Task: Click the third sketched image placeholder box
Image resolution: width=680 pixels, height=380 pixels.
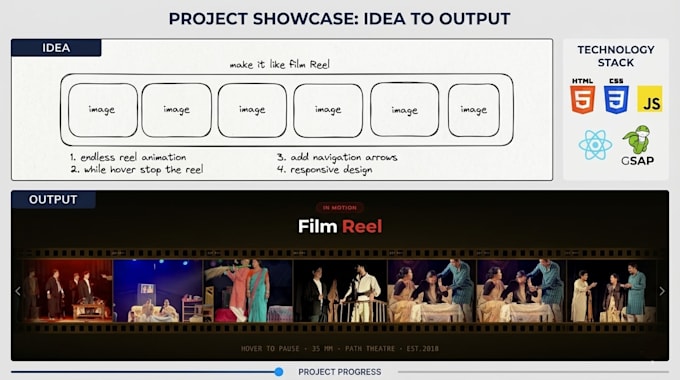Action: point(252,110)
